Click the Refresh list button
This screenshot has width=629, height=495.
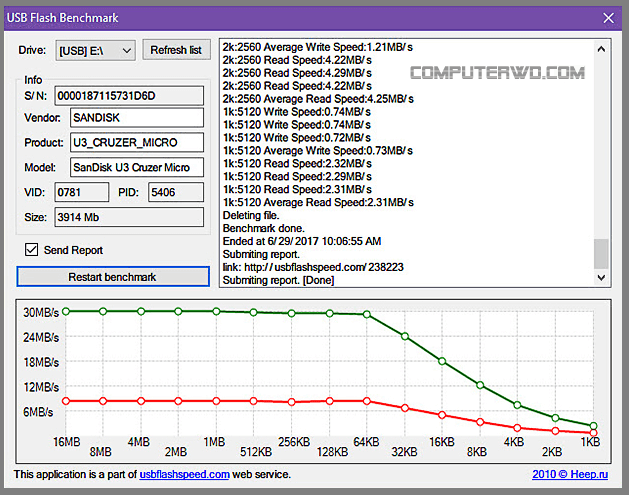pyautogui.click(x=175, y=50)
